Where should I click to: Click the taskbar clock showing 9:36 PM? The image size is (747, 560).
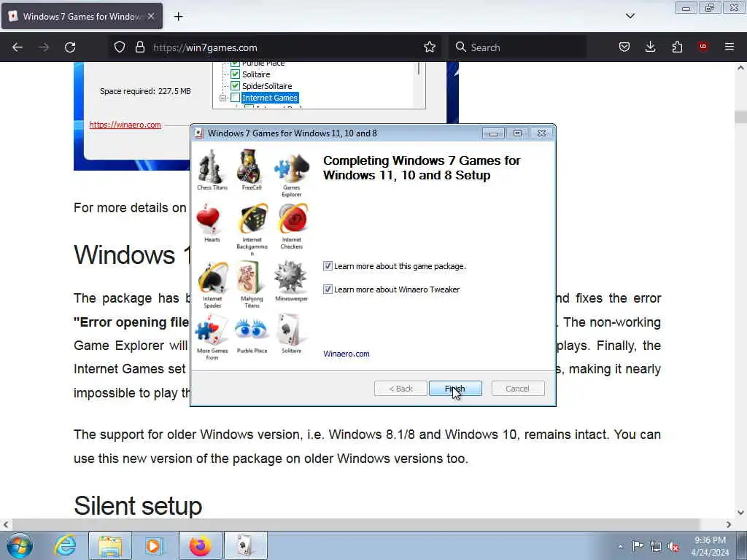709,546
